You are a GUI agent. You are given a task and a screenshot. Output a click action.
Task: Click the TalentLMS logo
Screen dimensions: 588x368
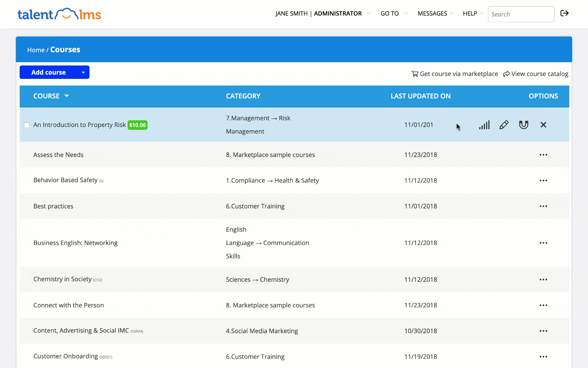[x=59, y=14]
